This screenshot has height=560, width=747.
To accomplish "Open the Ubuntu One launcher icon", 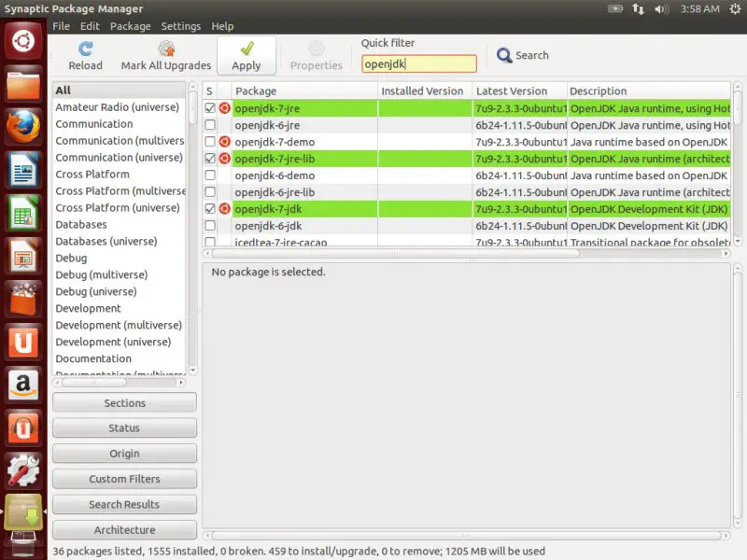I will (x=22, y=342).
